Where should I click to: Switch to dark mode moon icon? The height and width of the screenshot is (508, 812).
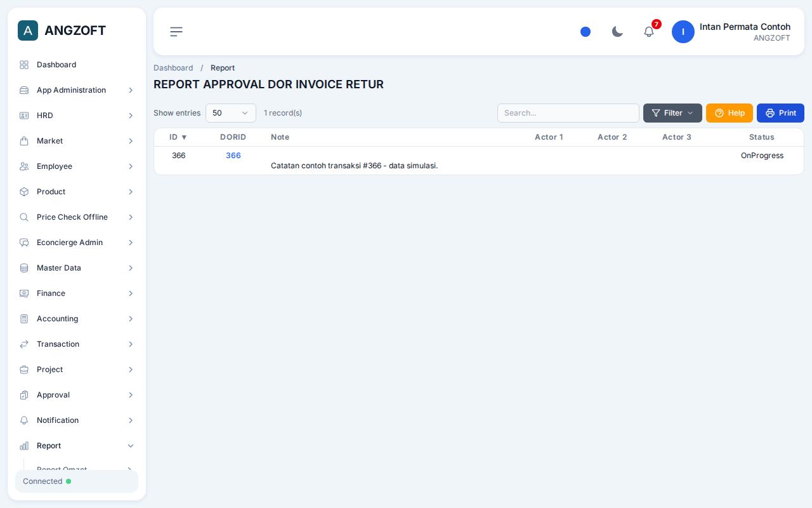[x=617, y=32]
